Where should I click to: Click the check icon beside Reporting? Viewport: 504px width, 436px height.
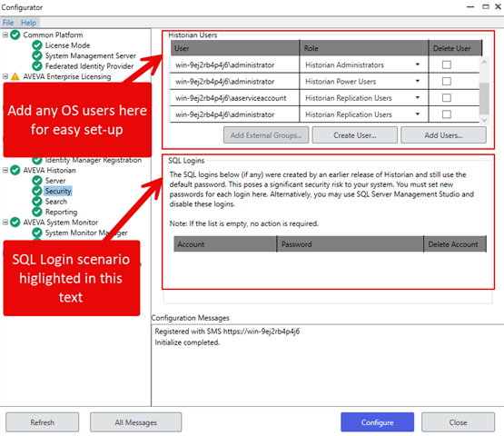[x=37, y=212]
